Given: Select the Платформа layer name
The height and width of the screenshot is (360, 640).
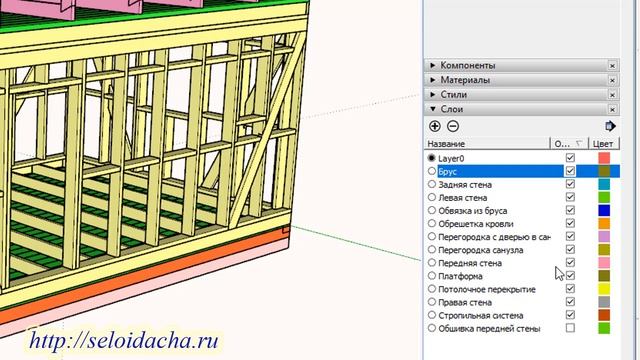Looking at the screenshot, I should coord(460,276).
